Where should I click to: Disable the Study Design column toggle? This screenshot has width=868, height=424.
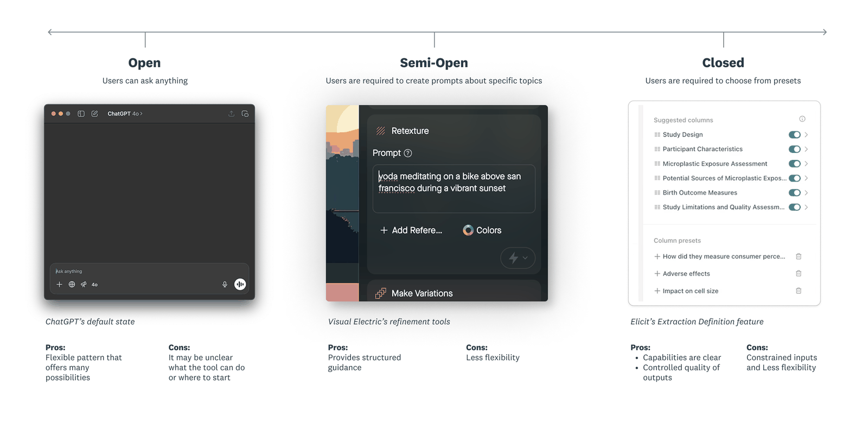795,134
